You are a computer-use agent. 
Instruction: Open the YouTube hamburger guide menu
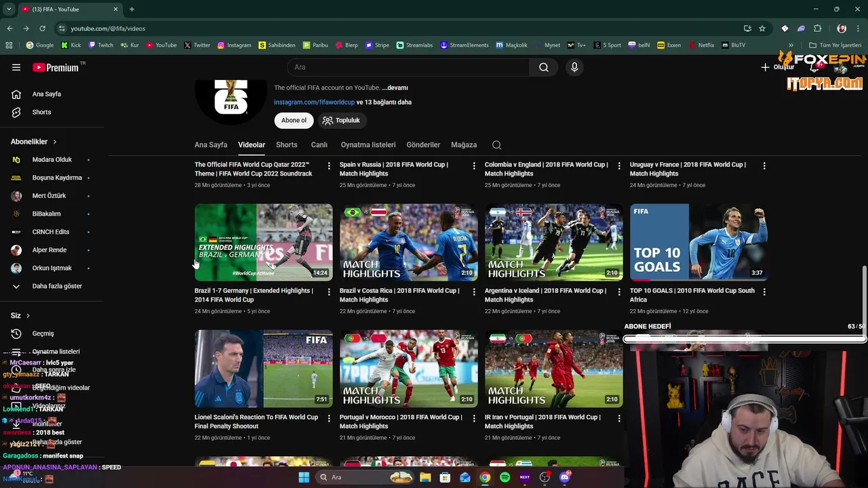[16, 67]
